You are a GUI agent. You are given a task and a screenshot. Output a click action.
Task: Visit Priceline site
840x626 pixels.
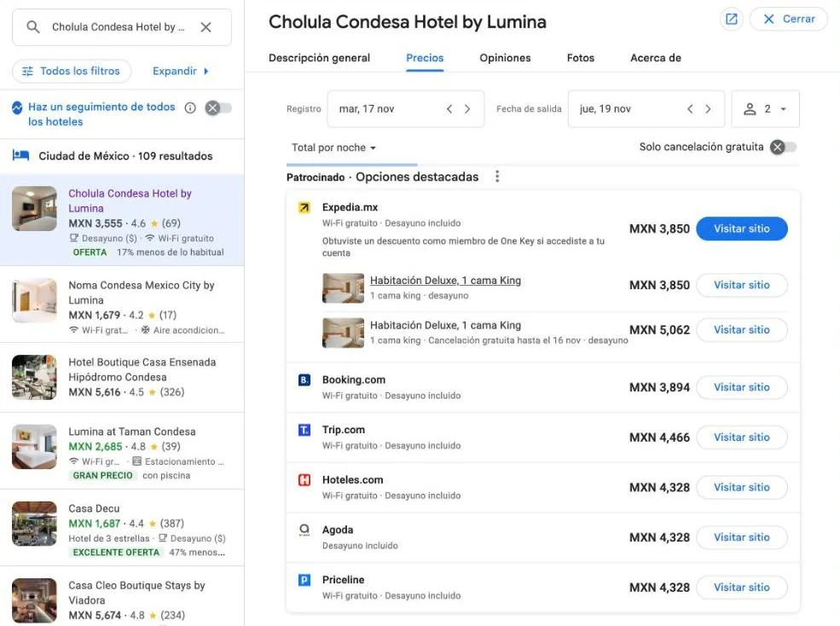tap(741, 588)
